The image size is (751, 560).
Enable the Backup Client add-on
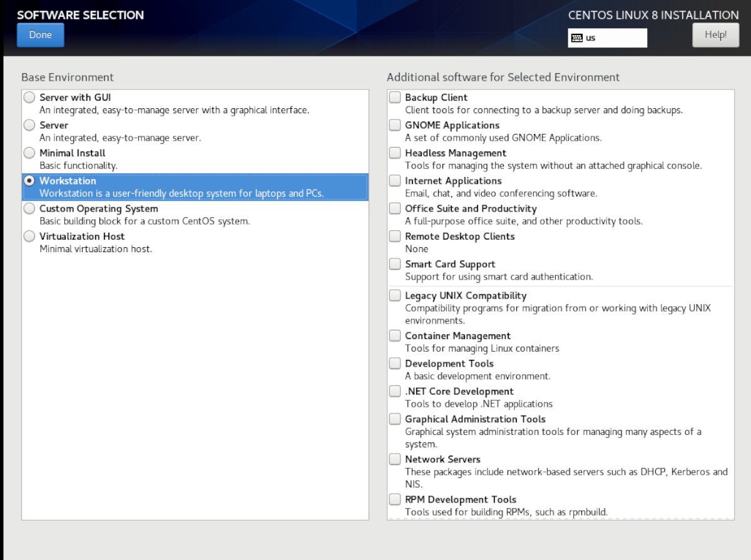point(395,97)
